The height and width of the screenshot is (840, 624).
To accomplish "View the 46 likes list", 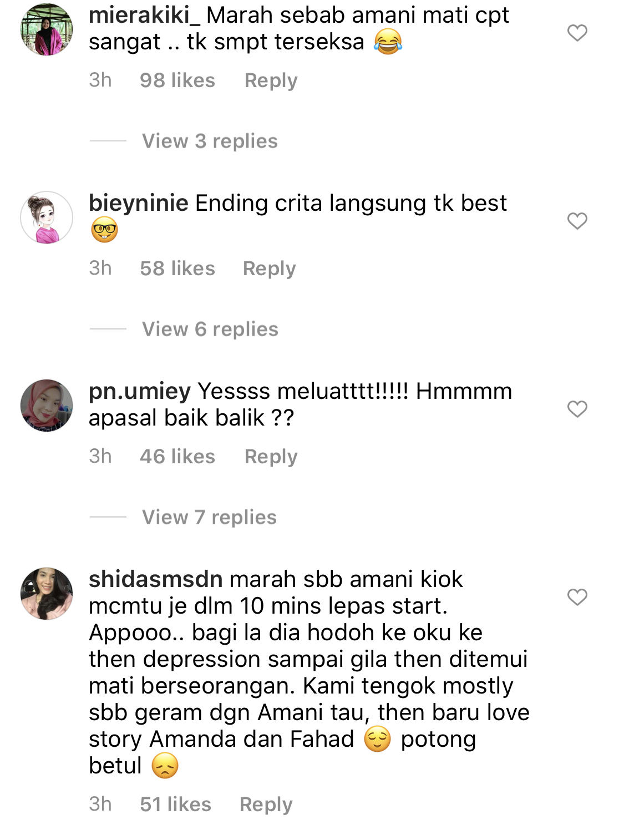I will coord(177,457).
